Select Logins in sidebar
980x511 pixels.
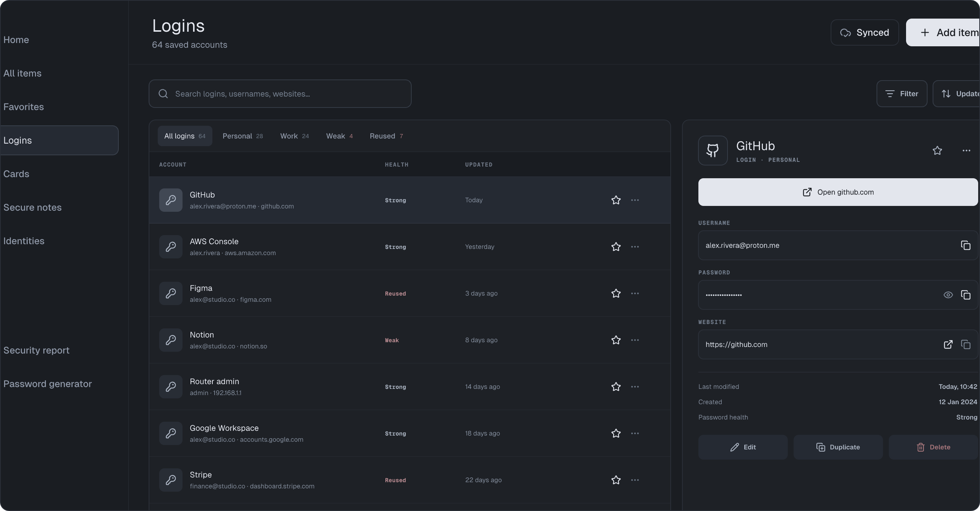click(59, 140)
